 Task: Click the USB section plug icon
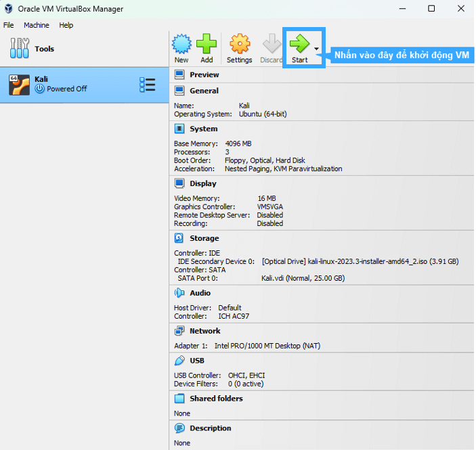(179, 361)
